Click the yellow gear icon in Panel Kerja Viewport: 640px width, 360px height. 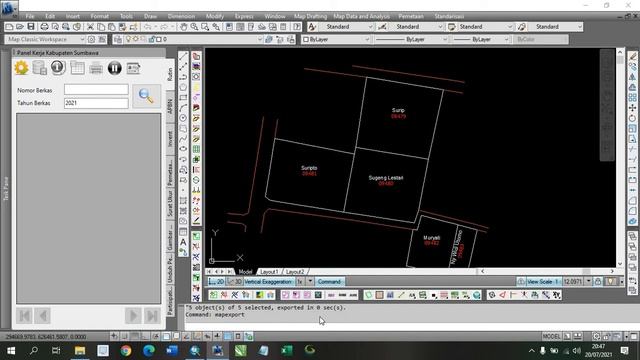click(21, 68)
